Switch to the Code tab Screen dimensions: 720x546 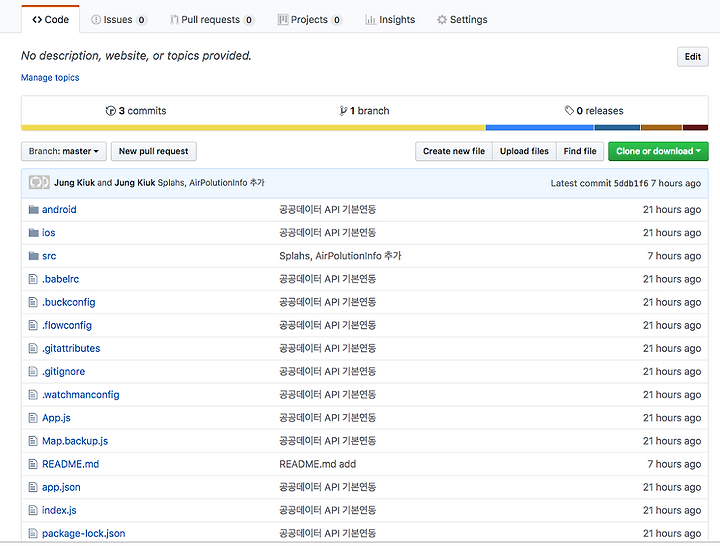pyautogui.click(x=51, y=20)
